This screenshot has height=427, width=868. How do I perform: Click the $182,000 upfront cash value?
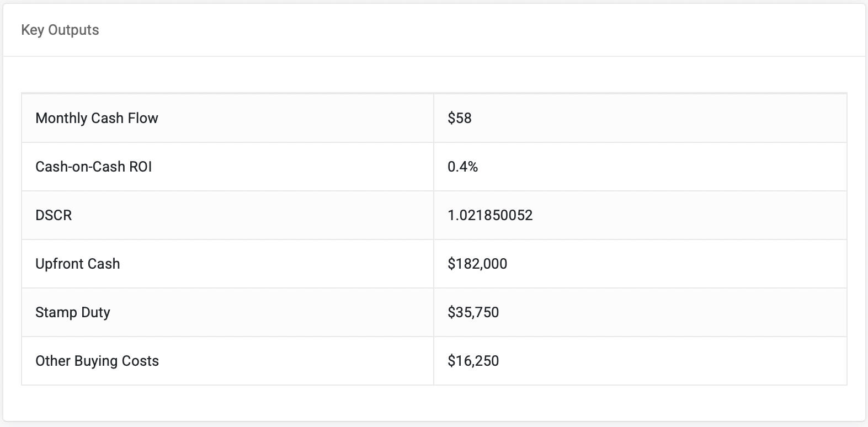(x=477, y=264)
